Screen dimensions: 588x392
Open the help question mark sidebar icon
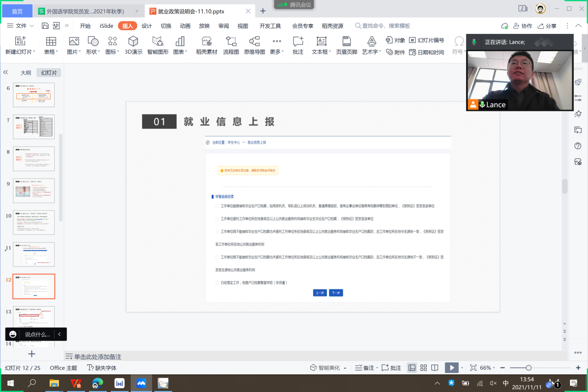[578, 146]
